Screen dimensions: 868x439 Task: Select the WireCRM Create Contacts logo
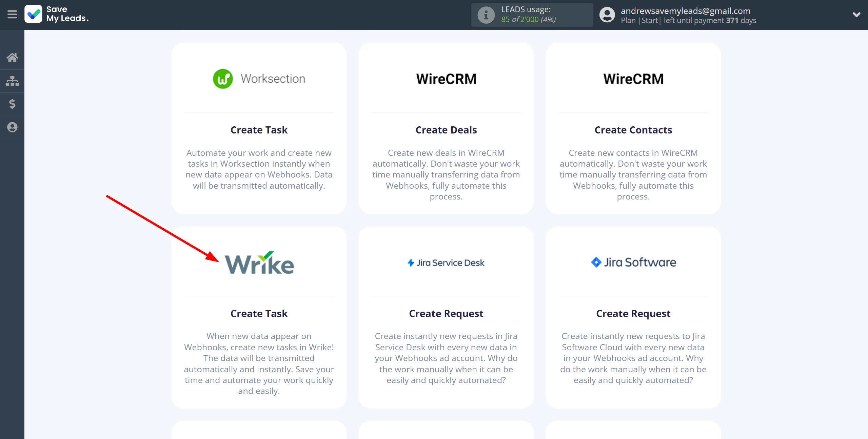tap(633, 79)
